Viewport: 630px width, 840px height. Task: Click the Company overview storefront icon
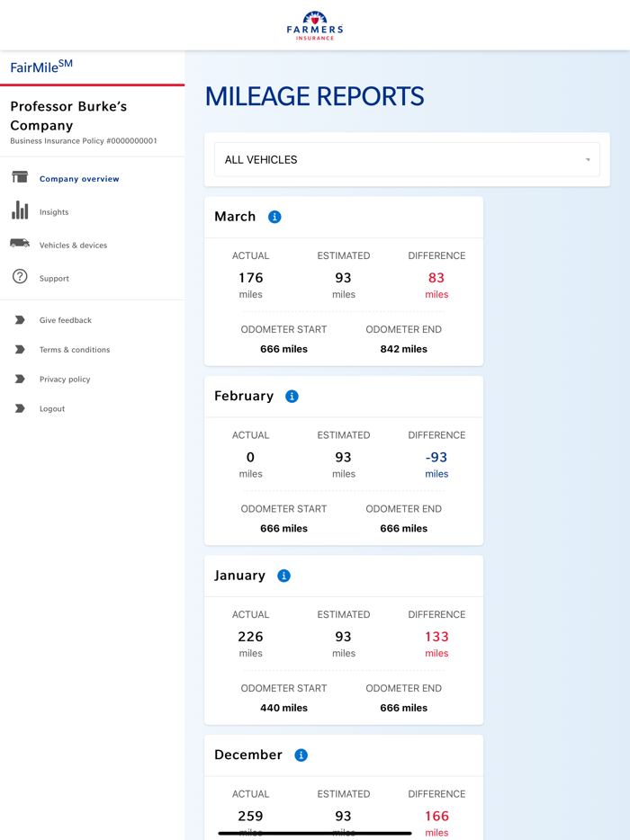coord(20,177)
